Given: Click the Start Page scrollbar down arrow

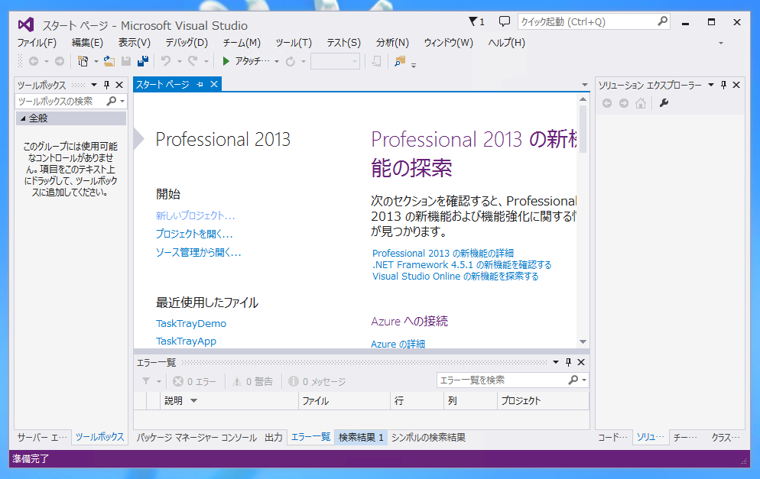Looking at the screenshot, I should pyautogui.click(x=583, y=342).
